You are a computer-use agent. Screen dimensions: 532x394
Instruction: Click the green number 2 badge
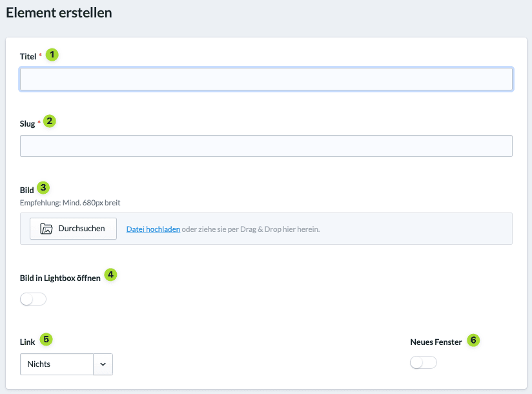[x=50, y=121]
